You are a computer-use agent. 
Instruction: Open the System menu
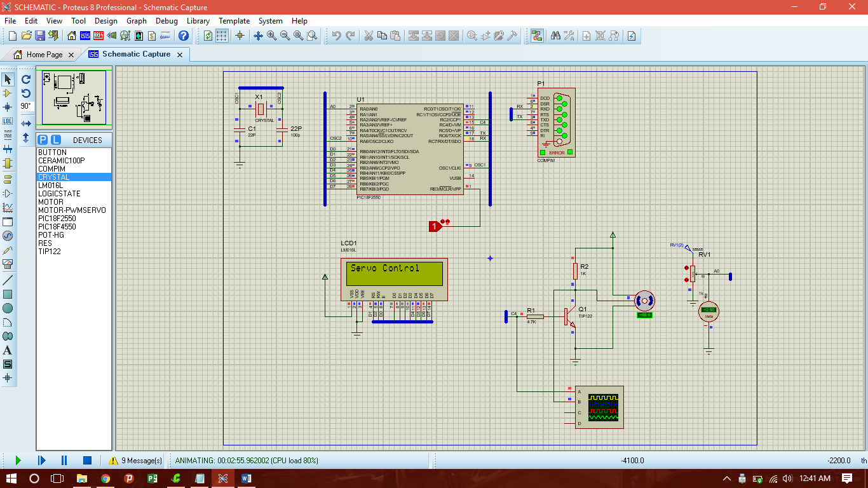(271, 21)
